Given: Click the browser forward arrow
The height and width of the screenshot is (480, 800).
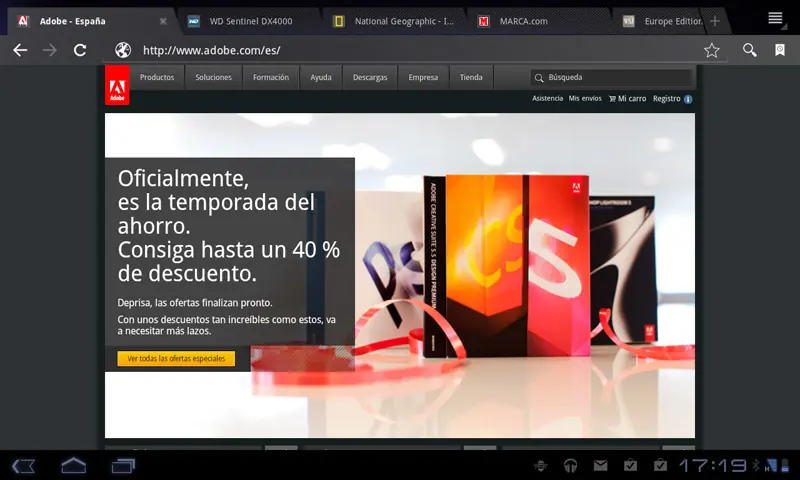Looking at the screenshot, I should 49,50.
